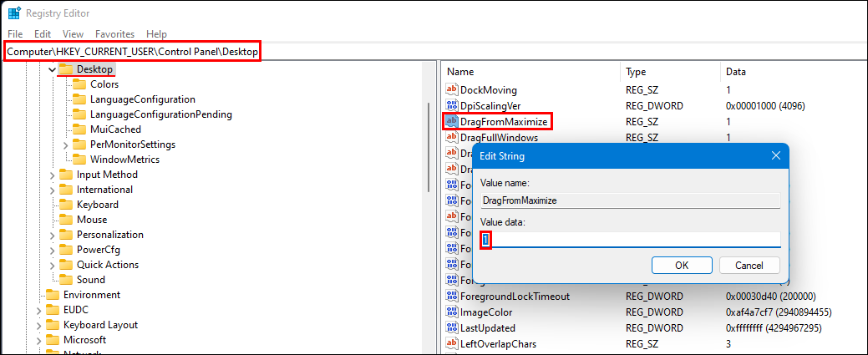Click the Value data input field
This screenshot has height=355, width=868.
(x=629, y=239)
